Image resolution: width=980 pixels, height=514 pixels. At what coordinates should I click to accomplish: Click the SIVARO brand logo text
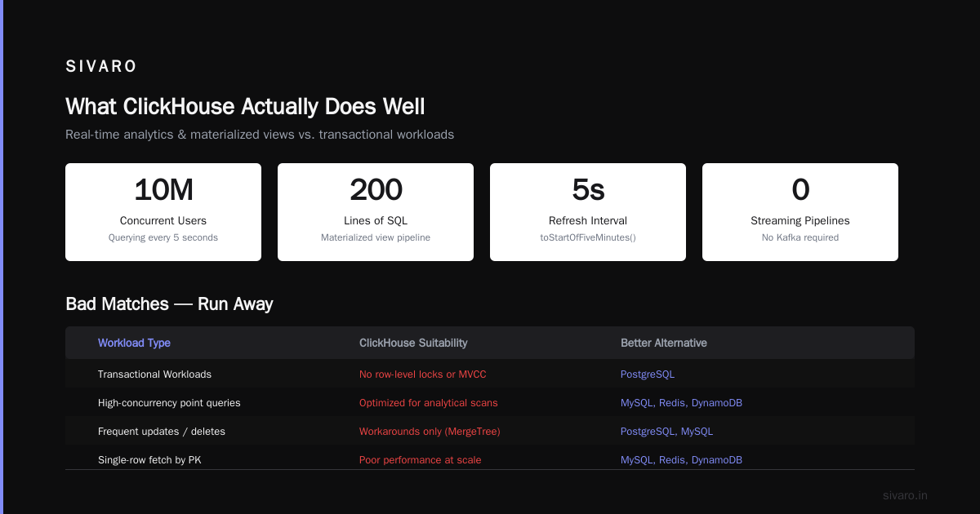coord(101,67)
